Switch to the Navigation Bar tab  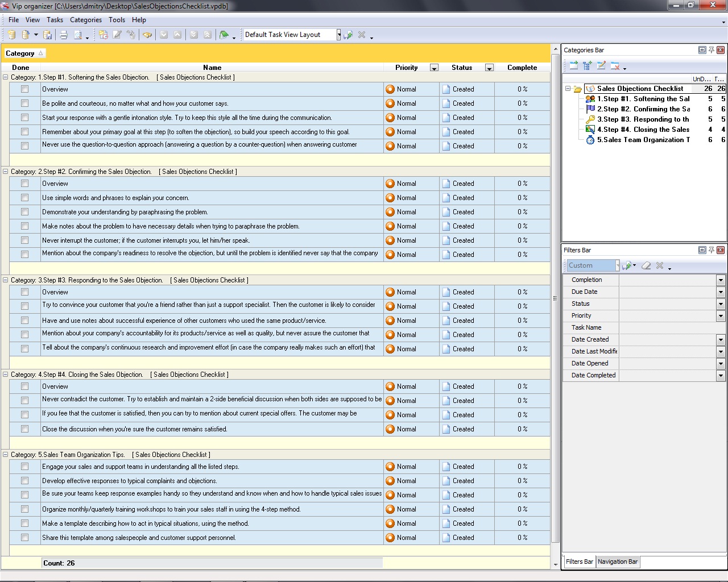[x=617, y=562]
